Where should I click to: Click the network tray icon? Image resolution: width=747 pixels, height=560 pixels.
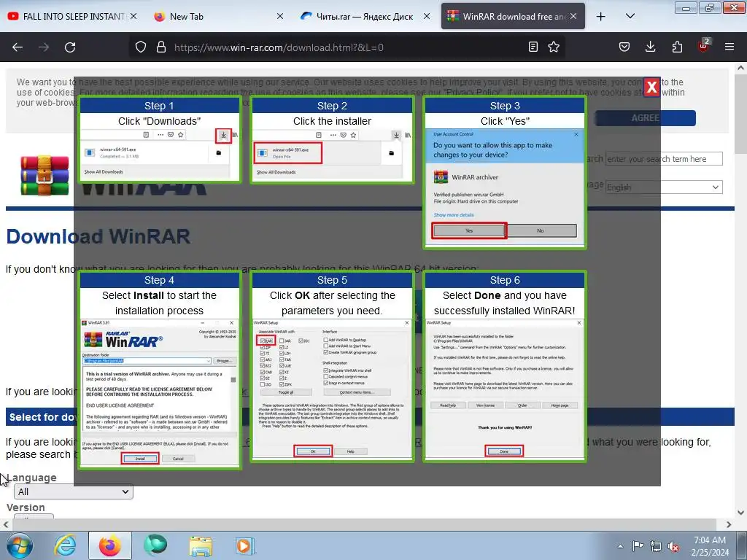point(656,546)
